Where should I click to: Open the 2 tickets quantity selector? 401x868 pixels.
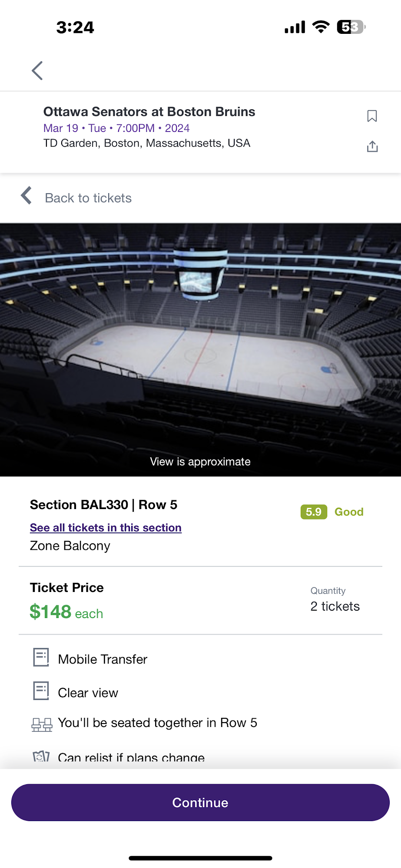click(335, 606)
